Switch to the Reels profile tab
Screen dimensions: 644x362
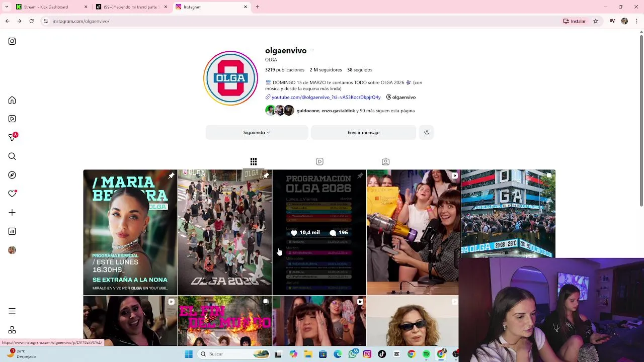pos(319,161)
